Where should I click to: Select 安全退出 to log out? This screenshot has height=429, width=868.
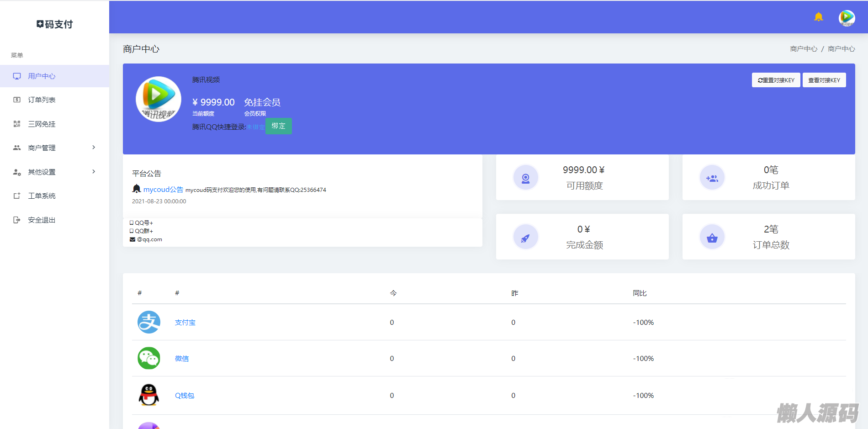tap(42, 220)
